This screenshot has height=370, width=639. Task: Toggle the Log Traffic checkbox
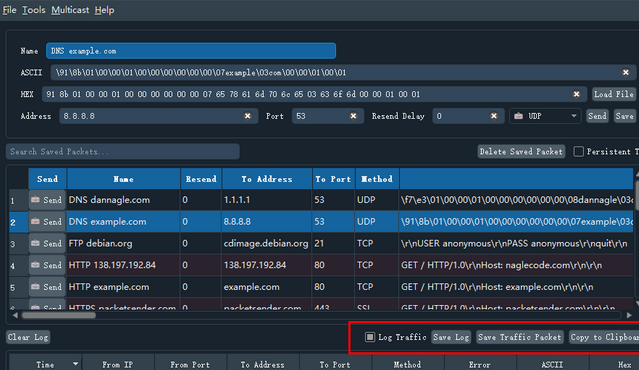pos(370,337)
